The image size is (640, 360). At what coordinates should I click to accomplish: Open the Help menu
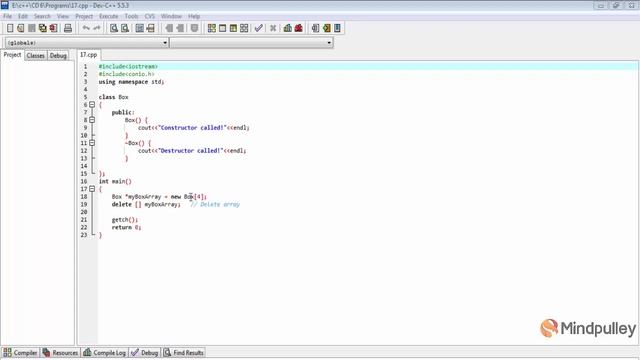coord(194,16)
